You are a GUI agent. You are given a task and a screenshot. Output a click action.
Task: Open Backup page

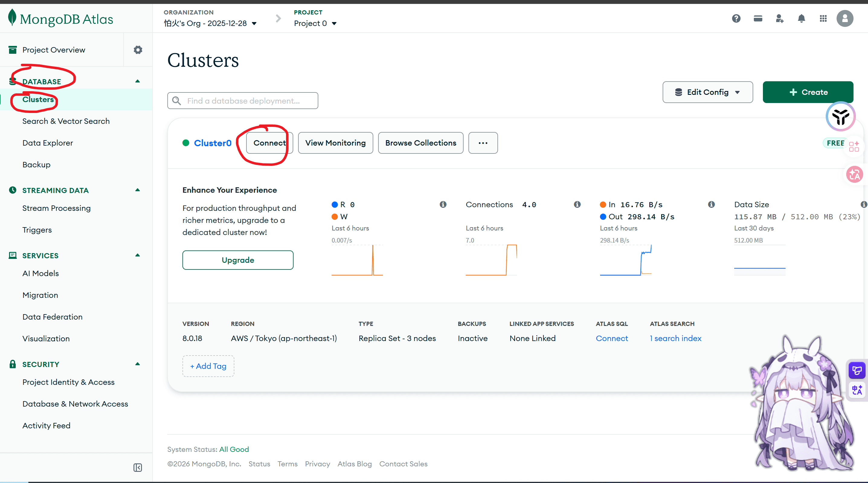[x=36, y=165]
